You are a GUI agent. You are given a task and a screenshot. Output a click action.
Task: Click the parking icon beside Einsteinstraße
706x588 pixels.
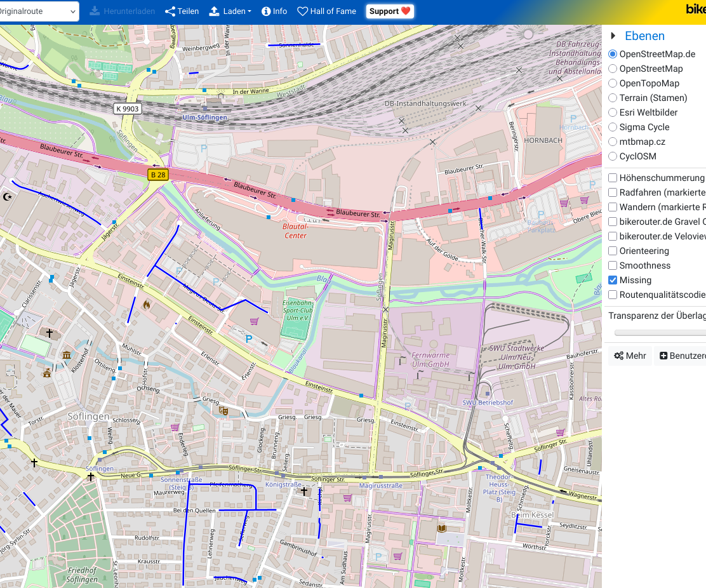249,339
